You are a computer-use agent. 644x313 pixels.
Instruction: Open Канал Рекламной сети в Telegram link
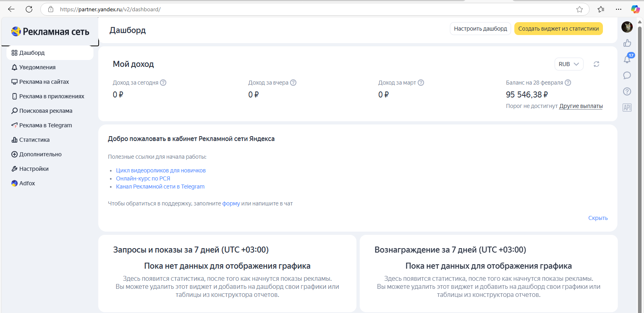point(160,187)
